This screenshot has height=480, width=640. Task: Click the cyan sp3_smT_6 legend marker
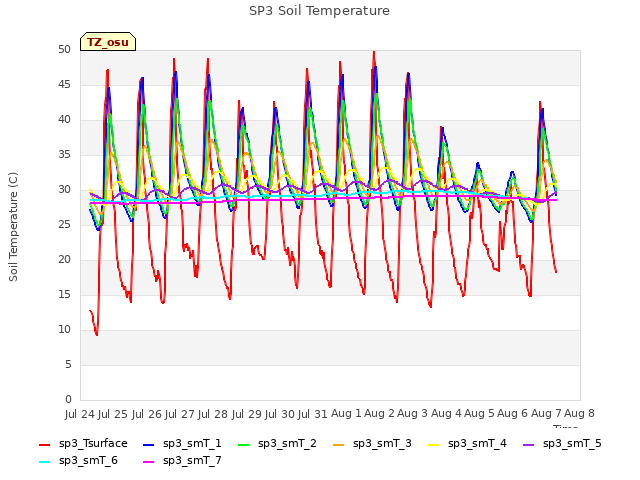(44, 462)
